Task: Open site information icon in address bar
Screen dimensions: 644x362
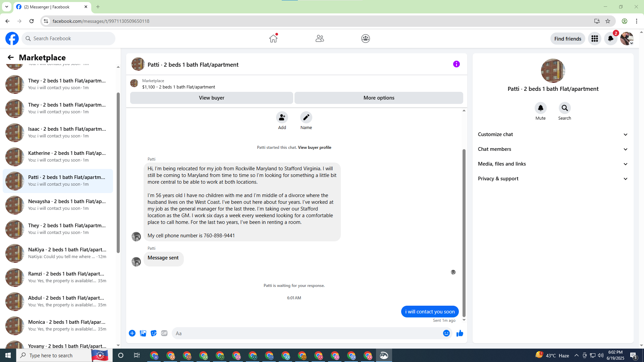Action: (x=46, y=21)
